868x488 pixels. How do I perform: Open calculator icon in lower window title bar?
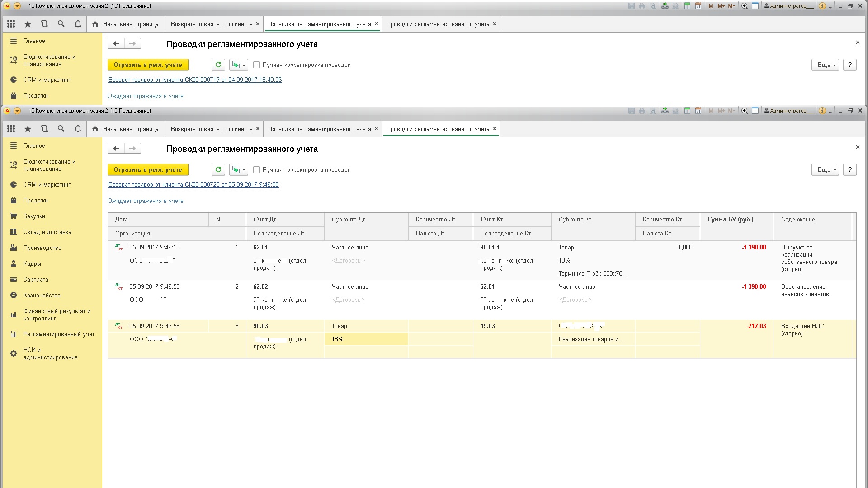point(687,111)
